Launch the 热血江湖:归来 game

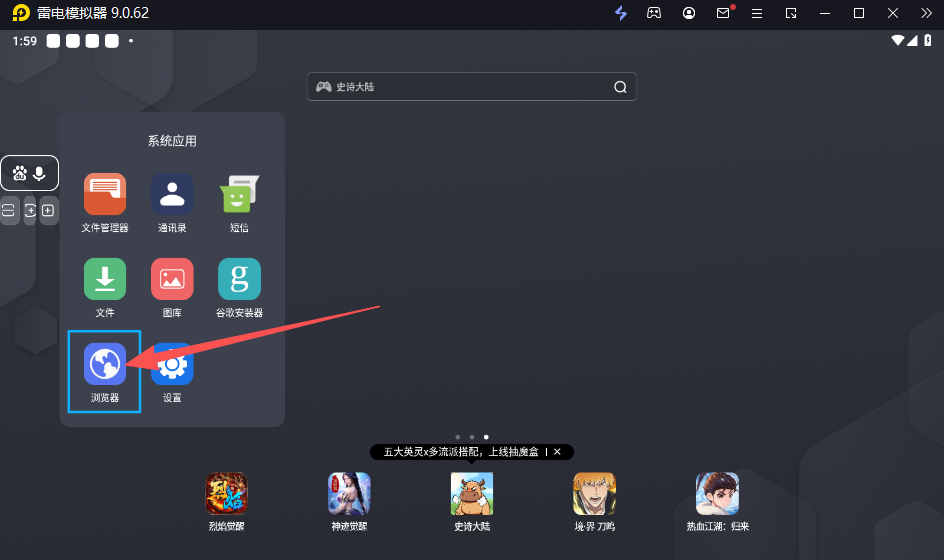coord(717,493)
